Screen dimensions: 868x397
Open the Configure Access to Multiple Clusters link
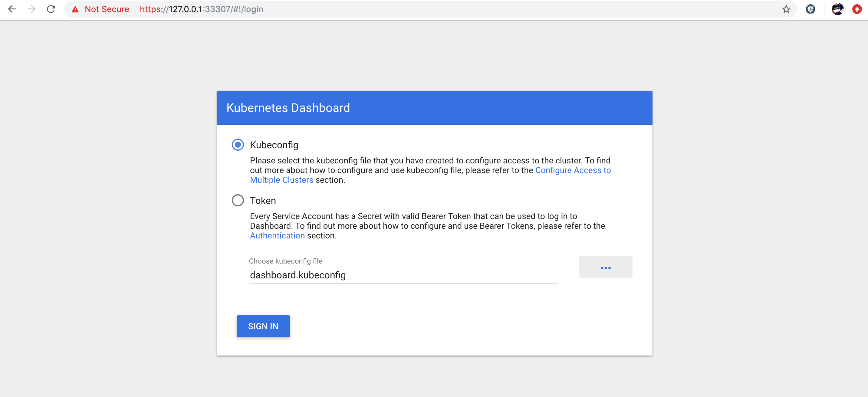573,170
